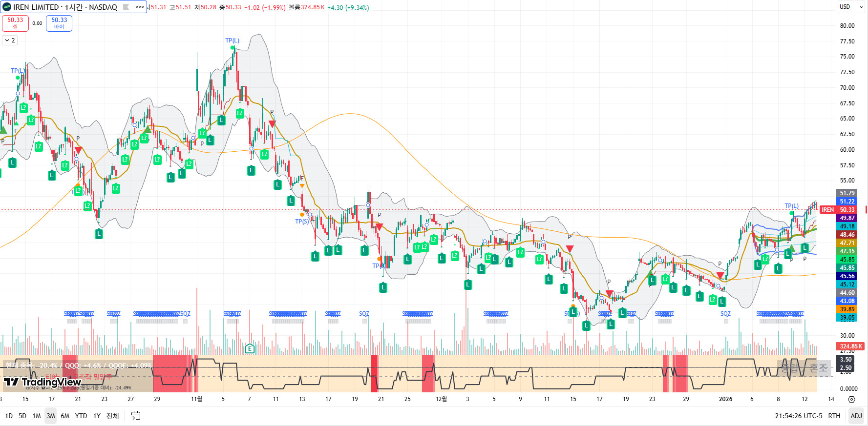This screenshot has height=426, width=868.
Task: Select the 전체 (all) date range
Action: click(113, 416)
